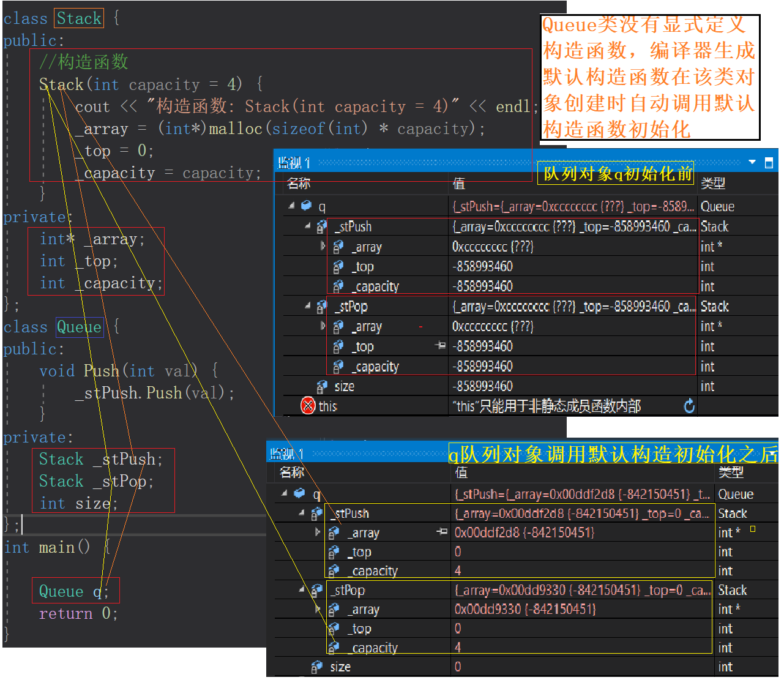The height and width of the screenshot is (680, 784).
Task: Click the size field icon in lower watch window
Action: click(316, 667)
